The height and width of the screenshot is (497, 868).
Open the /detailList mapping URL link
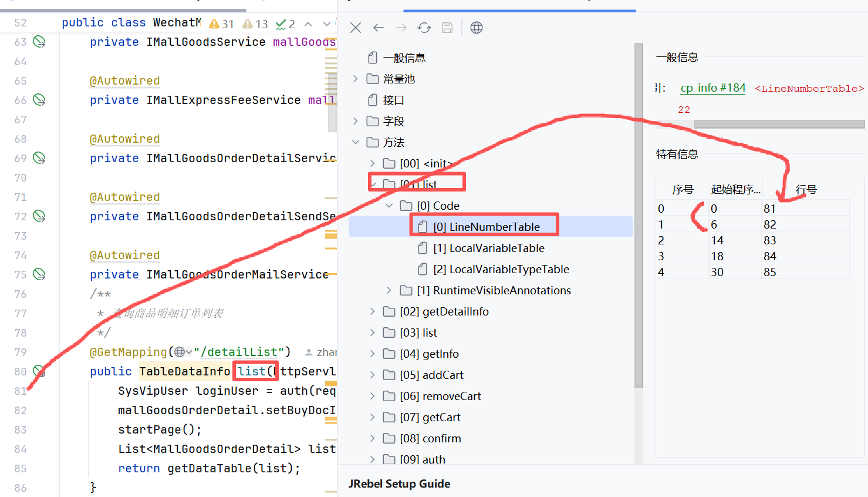tap(239, 352)
